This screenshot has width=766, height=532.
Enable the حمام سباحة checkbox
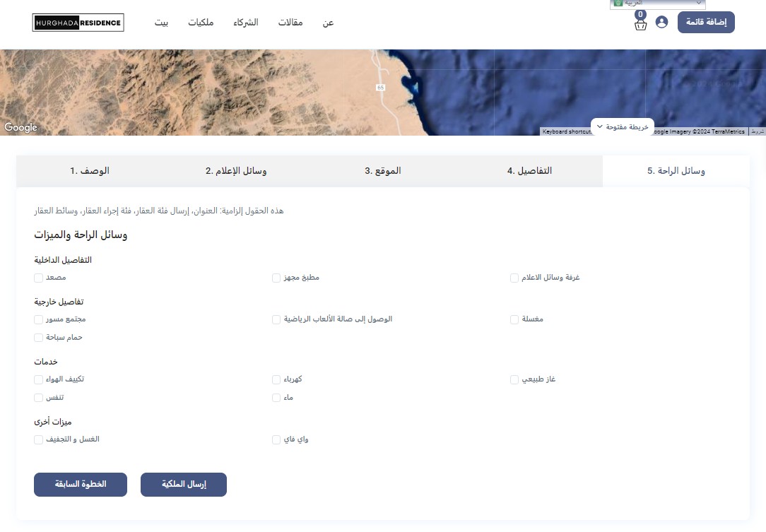(39, 338)
